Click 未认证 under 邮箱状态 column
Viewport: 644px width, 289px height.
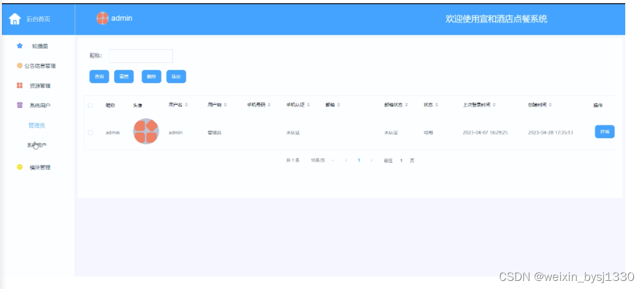click(x=391, y=133)
